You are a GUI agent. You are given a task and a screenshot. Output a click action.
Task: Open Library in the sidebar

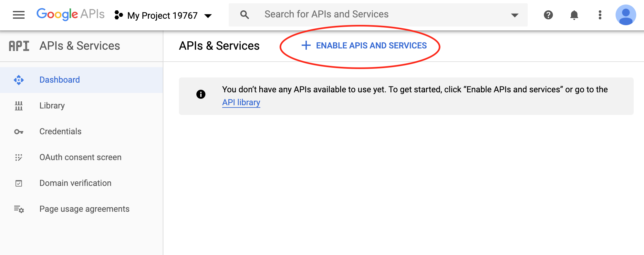coord(81,106)
